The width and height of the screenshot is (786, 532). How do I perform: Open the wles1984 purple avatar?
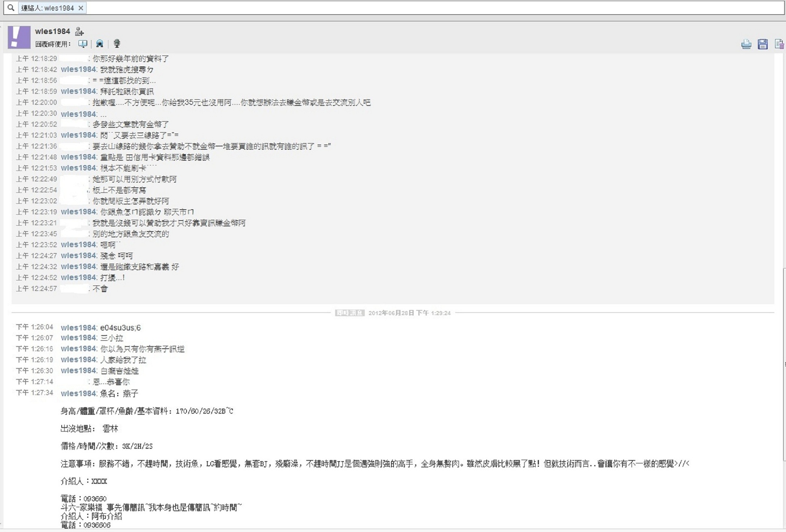(19, 37)
